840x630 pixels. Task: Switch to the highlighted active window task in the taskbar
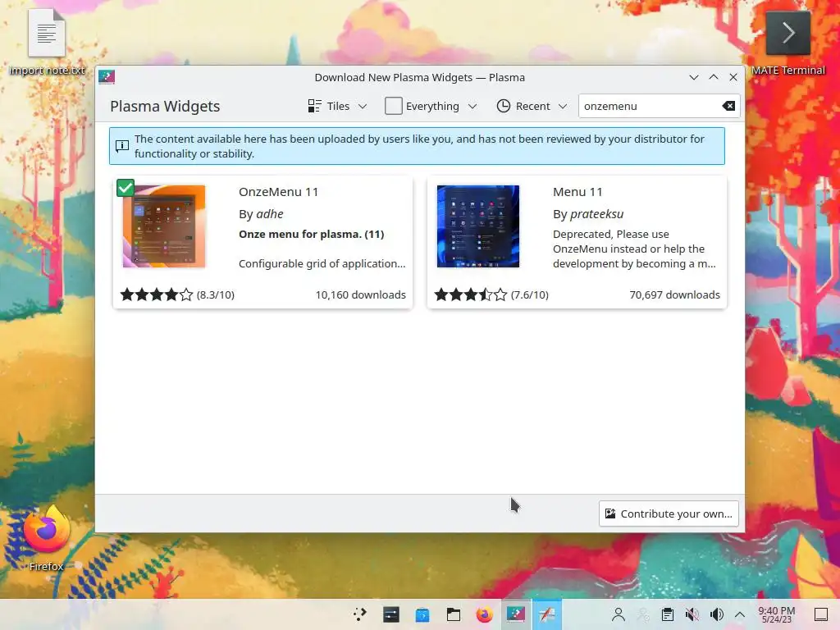pyautogui.click(x=547, y=614)
